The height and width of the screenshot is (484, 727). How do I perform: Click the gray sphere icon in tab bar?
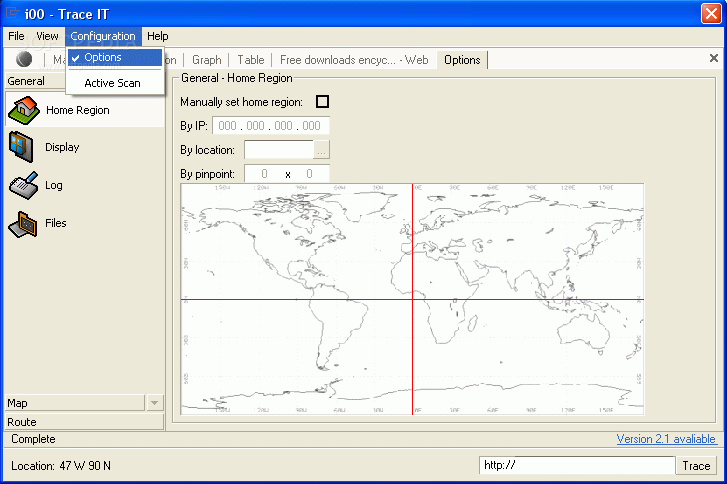pyautogui.click(x=24, y=59)
